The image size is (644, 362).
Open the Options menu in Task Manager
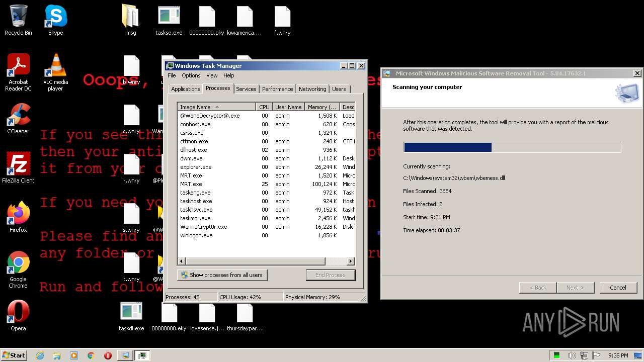click(x=191, y=75)
